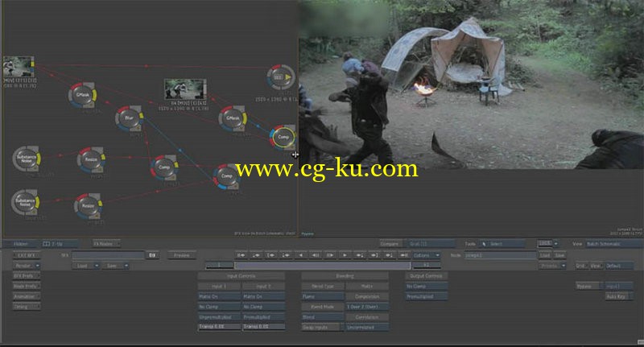Image resolution: width=644 pixels, height=347 pixels.
Task: Open the Presets dropdown
Action: point(553,266)
